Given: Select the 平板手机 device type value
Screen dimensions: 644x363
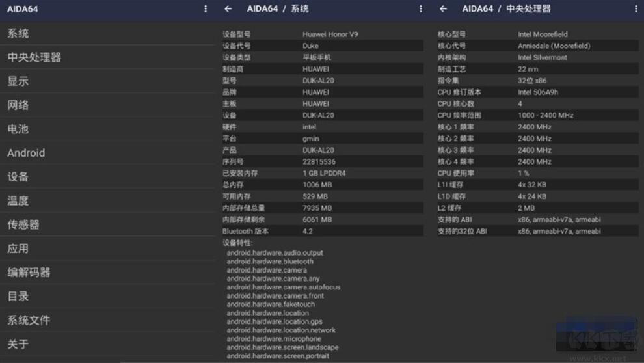Looking at the screenshot, I should (317, 57).
